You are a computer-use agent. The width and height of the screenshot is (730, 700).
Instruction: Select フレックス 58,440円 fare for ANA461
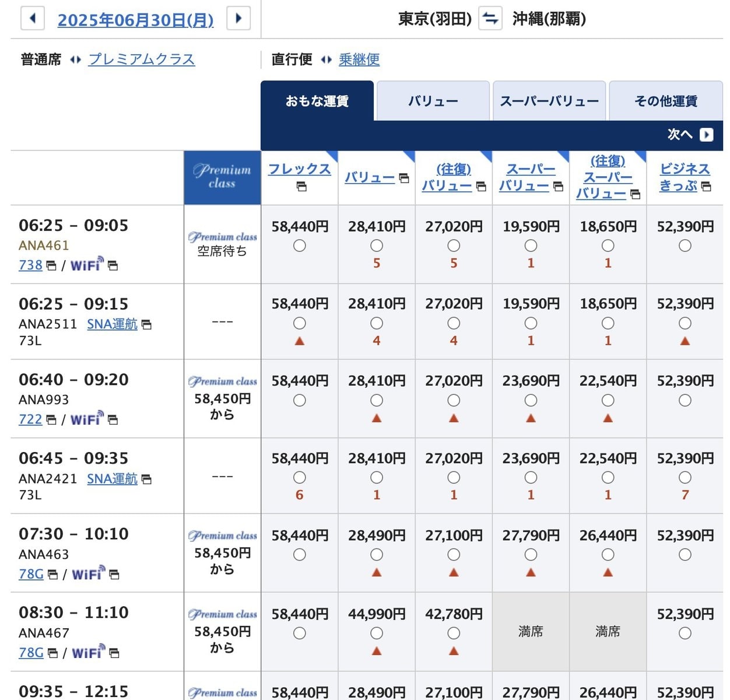pos(300,246)
